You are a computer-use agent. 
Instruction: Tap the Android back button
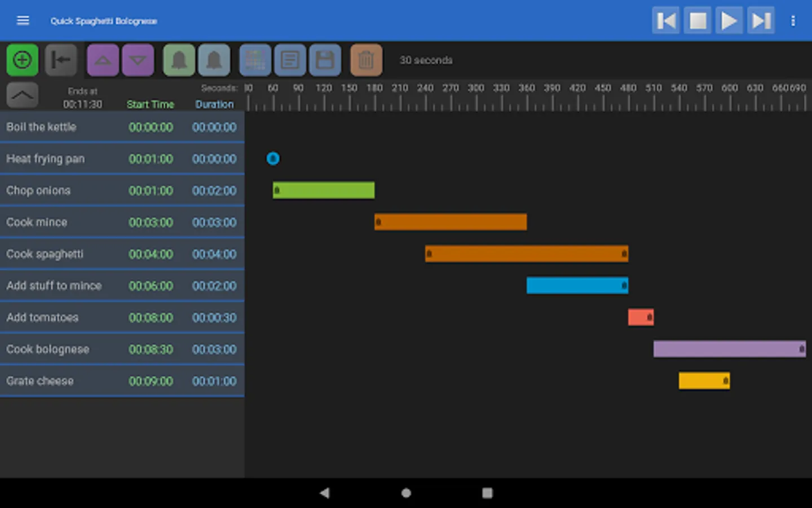[x=324, y=493]
